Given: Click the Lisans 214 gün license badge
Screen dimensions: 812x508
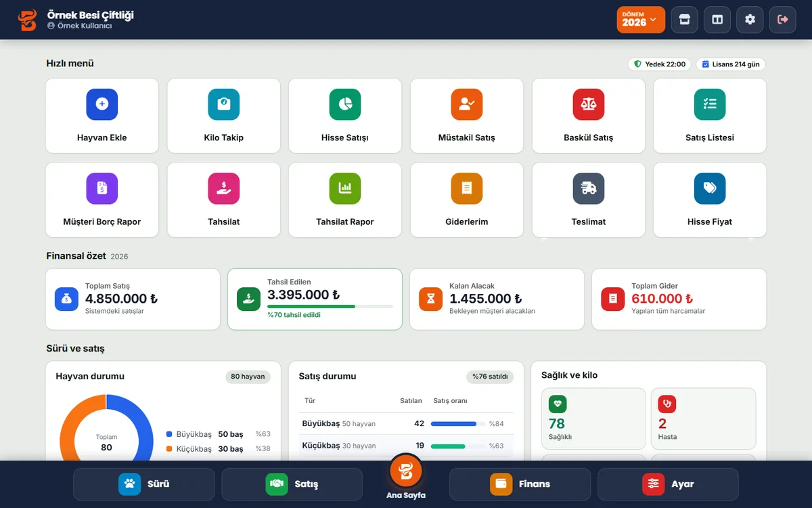Looking at the screenshot, I should tap(731, 64).
